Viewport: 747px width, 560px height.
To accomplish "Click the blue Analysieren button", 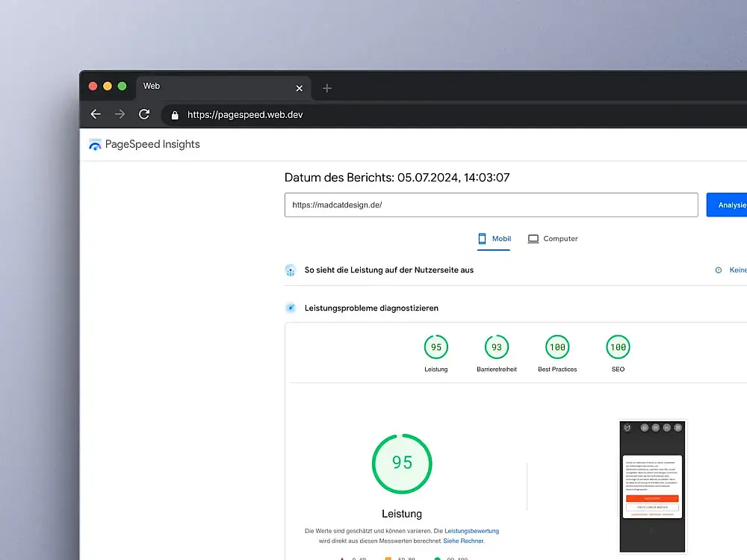I will (x=727, y=205).
